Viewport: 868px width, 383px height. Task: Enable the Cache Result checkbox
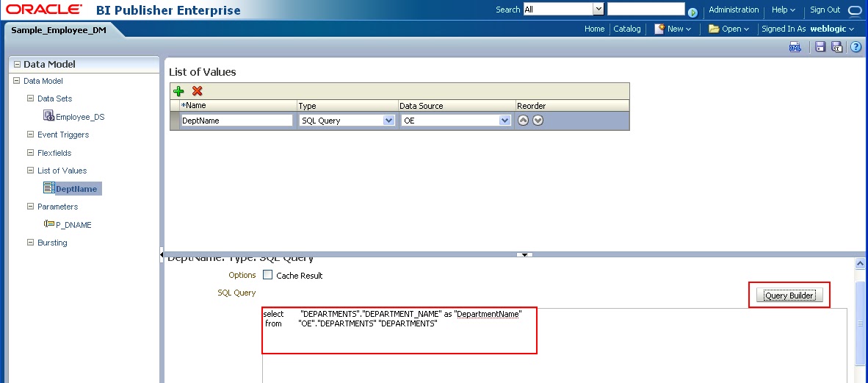coord(268,275)
